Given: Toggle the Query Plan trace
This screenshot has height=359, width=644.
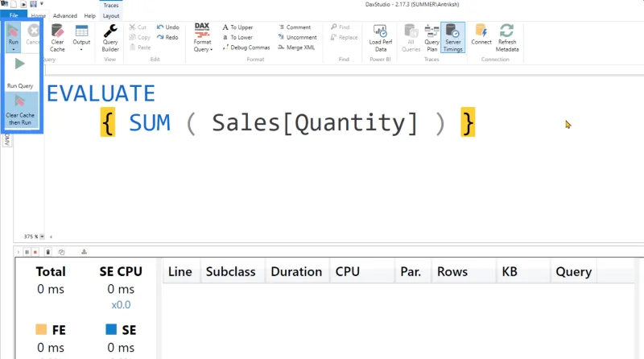Looking at the screenshot, I should pos(431,37).
